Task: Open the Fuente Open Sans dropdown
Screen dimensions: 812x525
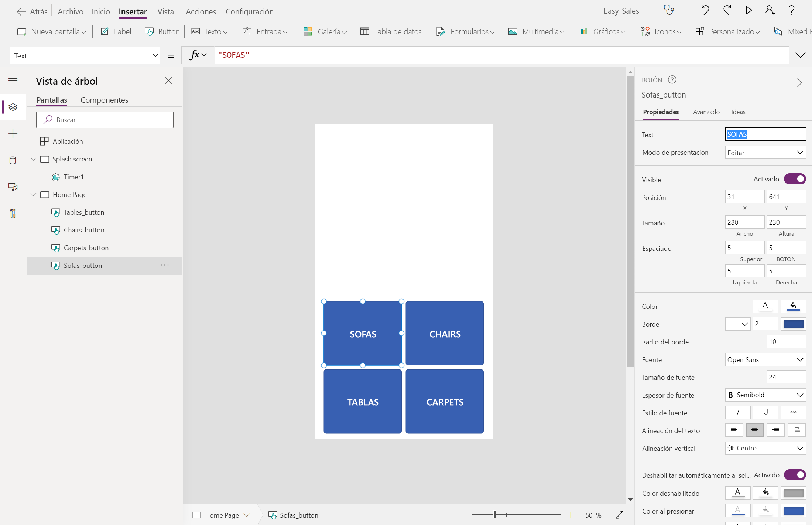Action: tap(765, 359)
